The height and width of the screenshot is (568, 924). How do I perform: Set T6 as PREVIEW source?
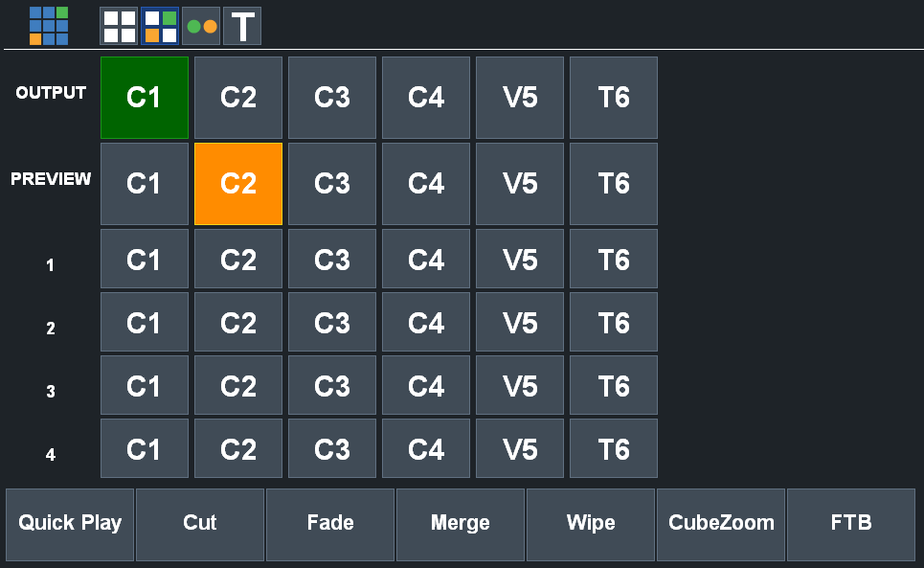click(614, 184)
